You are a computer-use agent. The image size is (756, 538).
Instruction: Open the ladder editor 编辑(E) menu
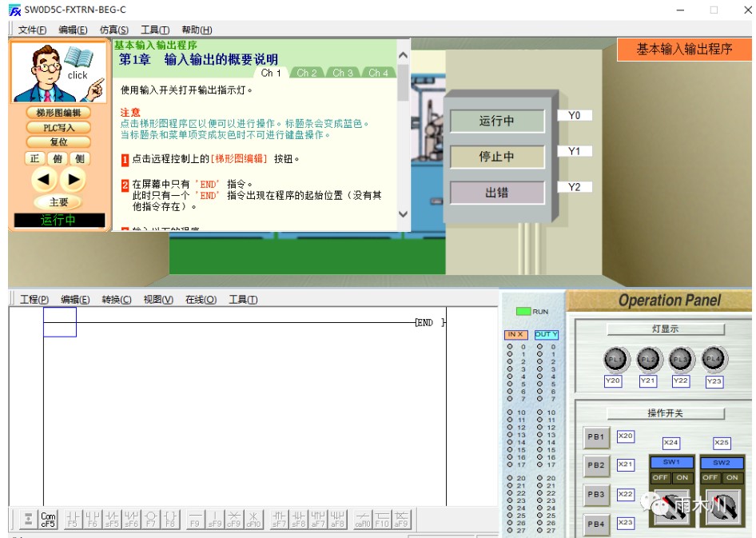pos(75,299)
